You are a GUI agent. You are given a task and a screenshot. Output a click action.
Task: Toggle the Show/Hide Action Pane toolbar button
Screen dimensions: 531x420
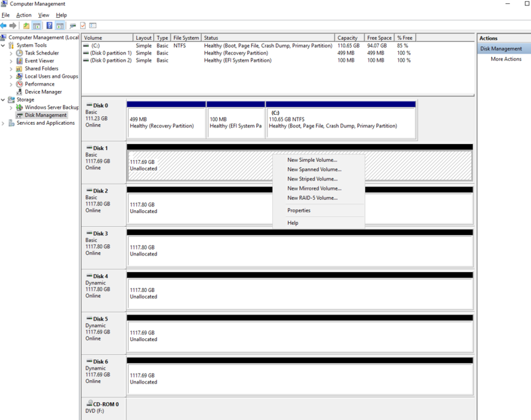coord(58,25)
